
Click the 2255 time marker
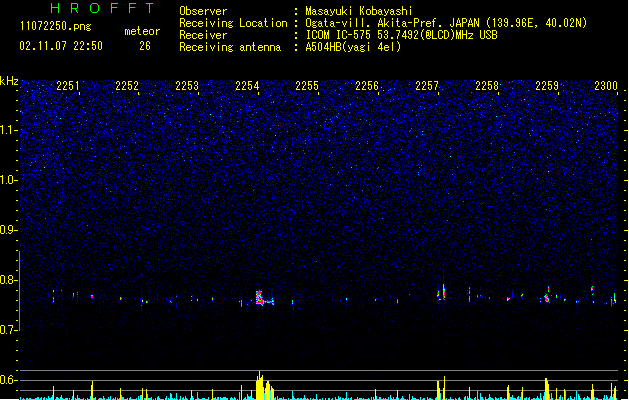click(307, 86)
